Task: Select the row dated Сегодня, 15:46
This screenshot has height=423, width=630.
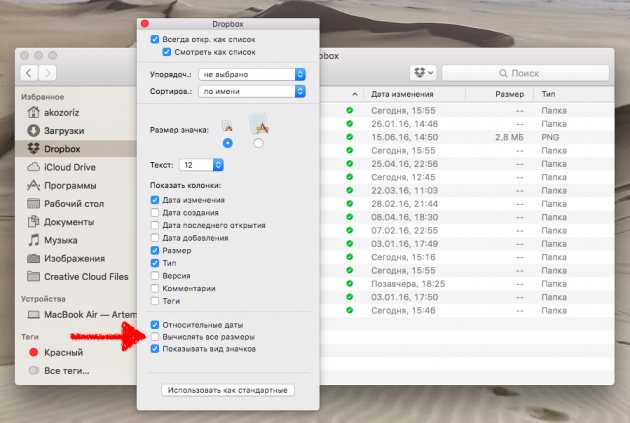Action: tap(467, 311)
